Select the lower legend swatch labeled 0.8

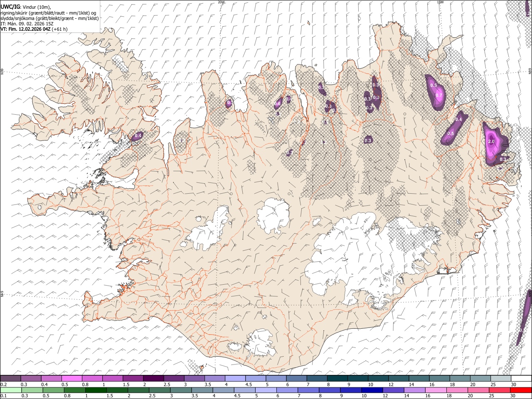(x=74, y=390)
